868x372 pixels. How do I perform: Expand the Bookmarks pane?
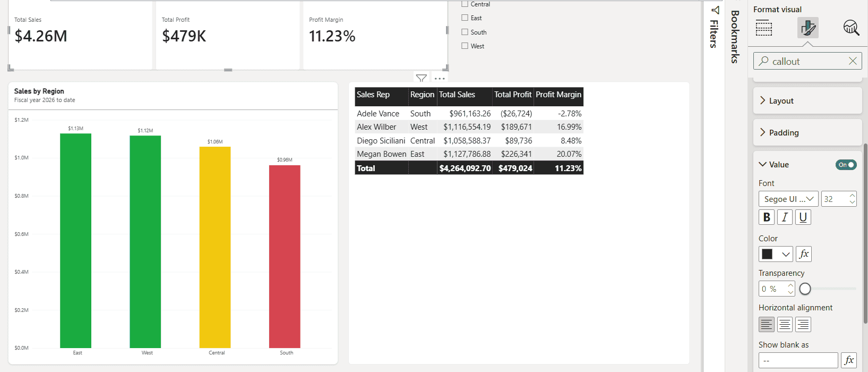[735, 36]
